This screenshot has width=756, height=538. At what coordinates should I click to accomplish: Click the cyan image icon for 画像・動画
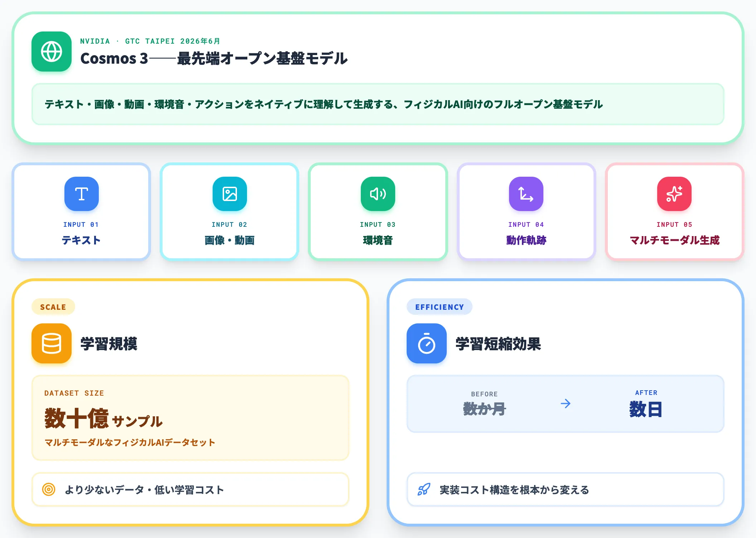pos(230,194)
